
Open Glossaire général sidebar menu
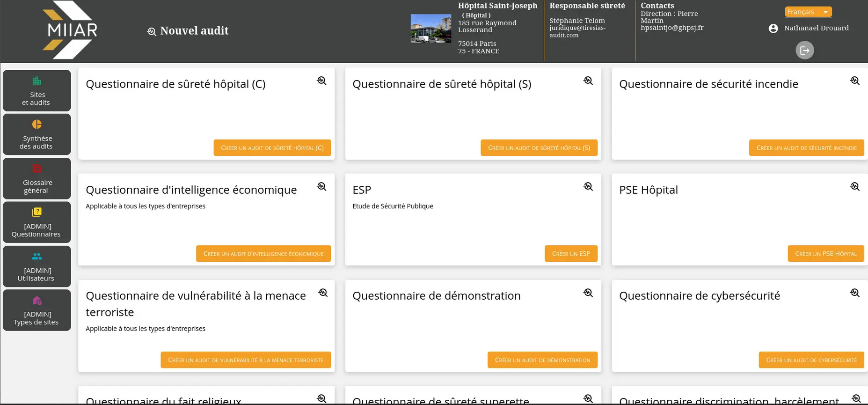point(37,178)
